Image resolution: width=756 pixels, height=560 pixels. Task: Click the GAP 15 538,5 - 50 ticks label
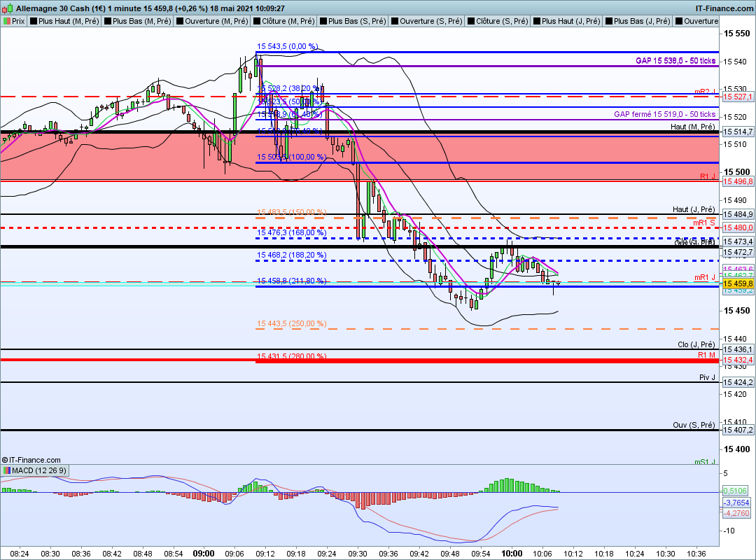coord(675,61)
